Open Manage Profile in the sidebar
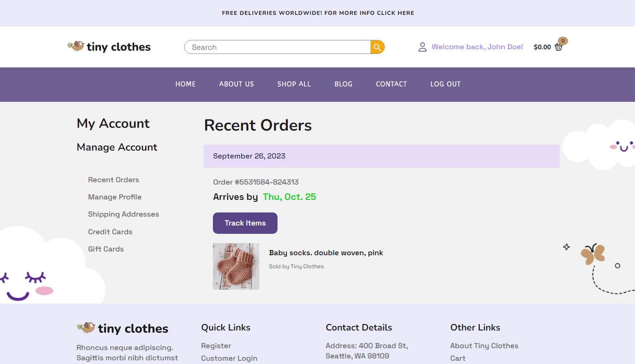635x364 pixels. [115, 197]
